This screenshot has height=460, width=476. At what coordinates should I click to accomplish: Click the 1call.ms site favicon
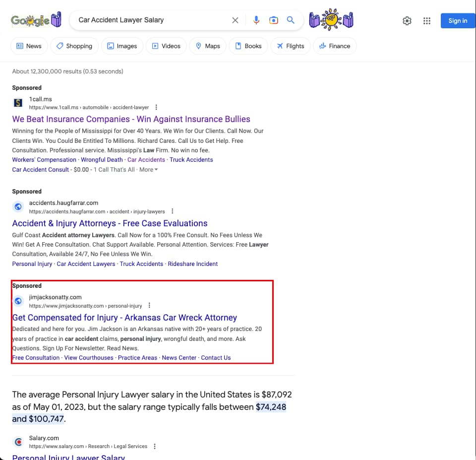(x=18, y=103)
